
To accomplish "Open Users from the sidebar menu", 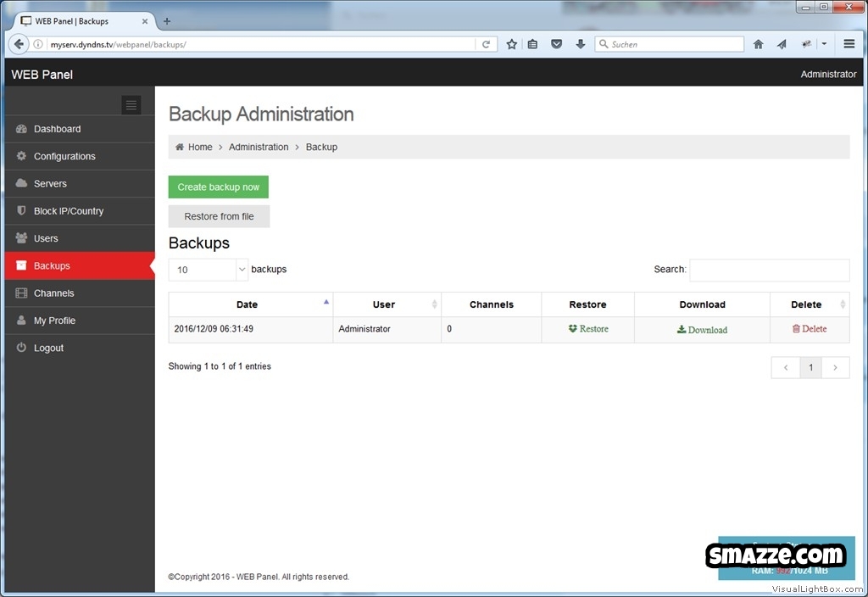I will coord(79,238).
